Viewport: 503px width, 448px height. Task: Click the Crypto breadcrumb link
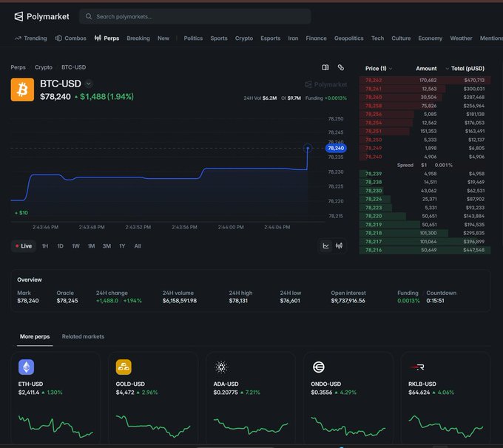(44, 67)
